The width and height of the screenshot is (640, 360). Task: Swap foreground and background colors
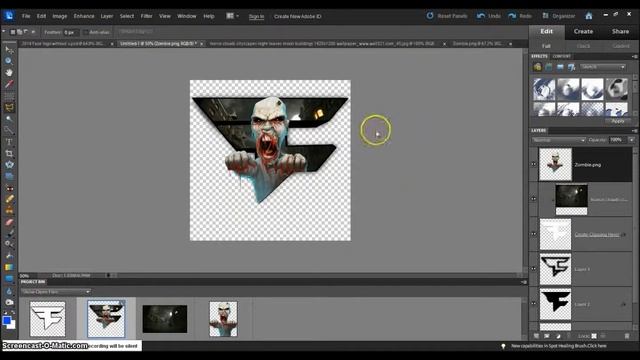pyautogui.click(x=13, y=313)
